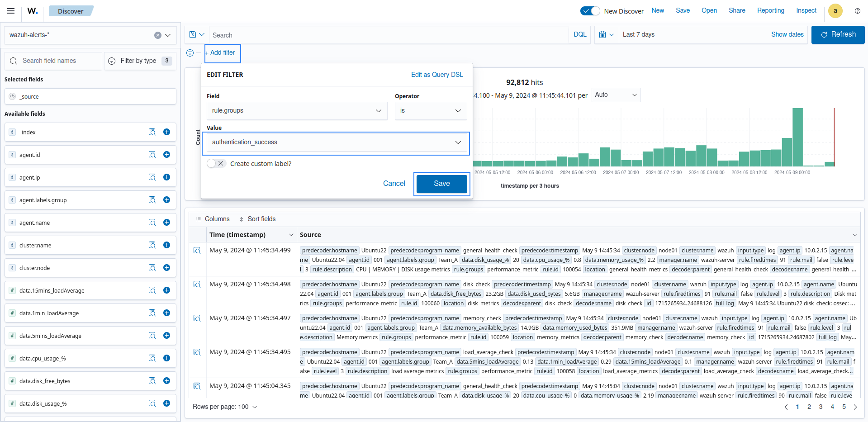Clear the wazuh-alerts index pattern selection
Viewport: 868px width, 422px height.
(157, 35)
